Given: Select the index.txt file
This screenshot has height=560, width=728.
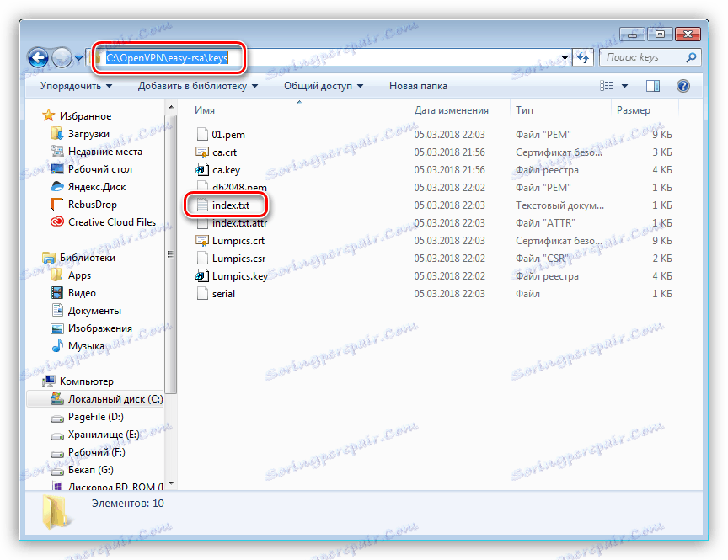Looking at the screenshot, I should 230,205.
